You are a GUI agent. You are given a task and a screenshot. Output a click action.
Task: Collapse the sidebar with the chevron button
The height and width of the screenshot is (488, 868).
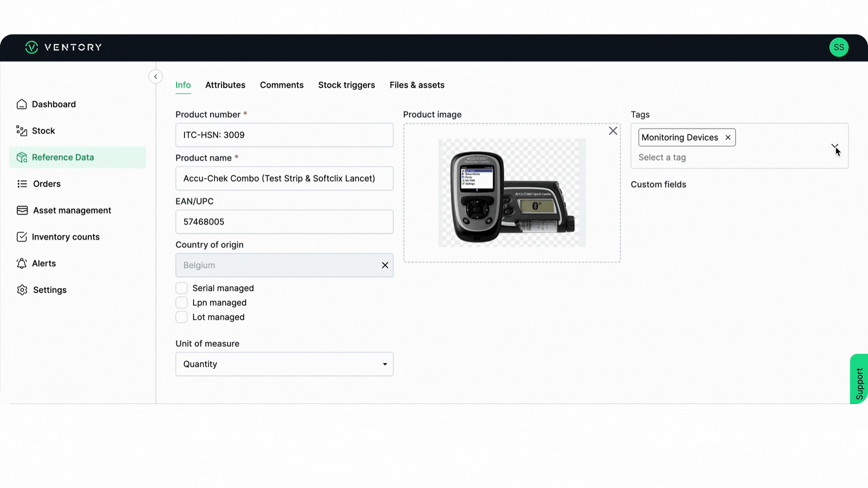156,76
